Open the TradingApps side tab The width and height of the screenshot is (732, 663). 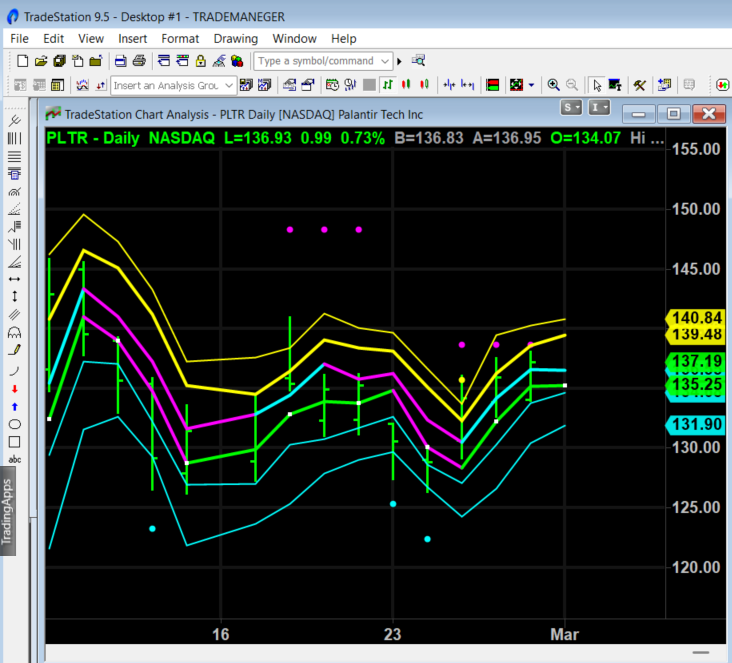(8, 511)
